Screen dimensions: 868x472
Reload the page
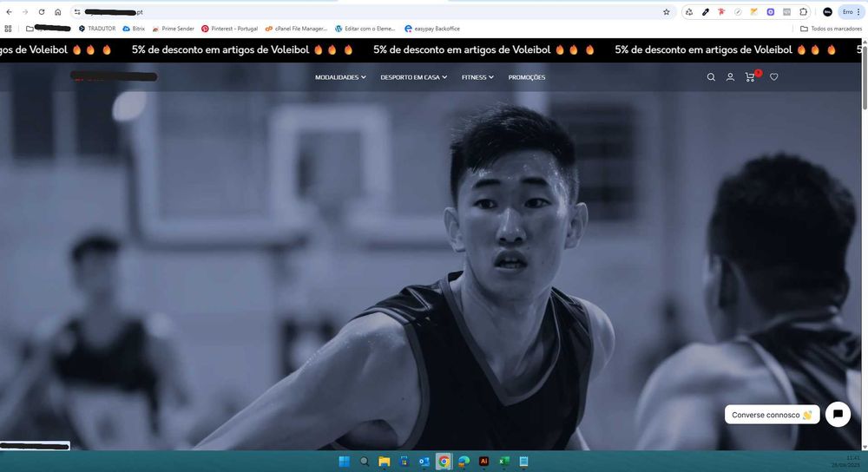(42, 11)
